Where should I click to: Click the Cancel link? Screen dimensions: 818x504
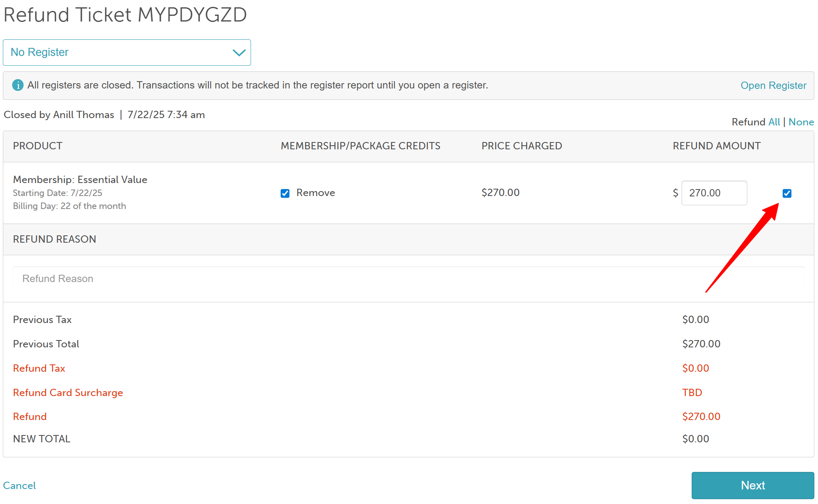pos(19,485)
